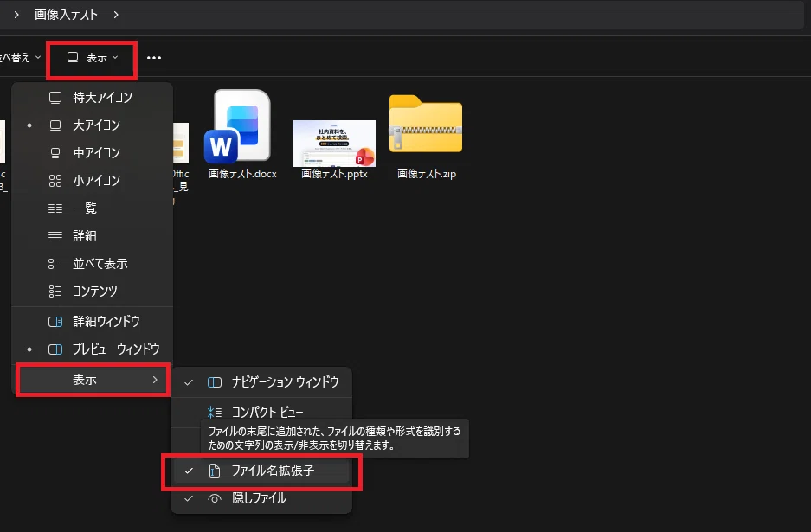Image resolution: width=811 pixels, height=532 pixels.
Task: Click the extra large icons glyph
Action: pyautogui.click(x=55, y=97)
